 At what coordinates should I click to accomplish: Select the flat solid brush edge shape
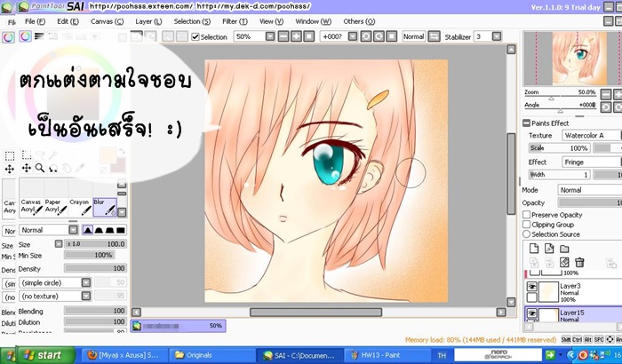121,230
